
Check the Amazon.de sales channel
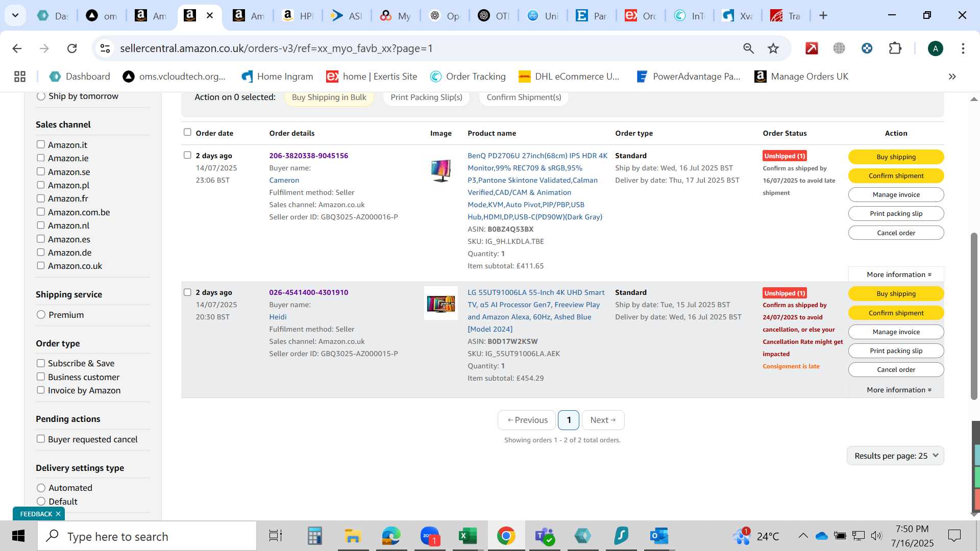pos(41,253)
